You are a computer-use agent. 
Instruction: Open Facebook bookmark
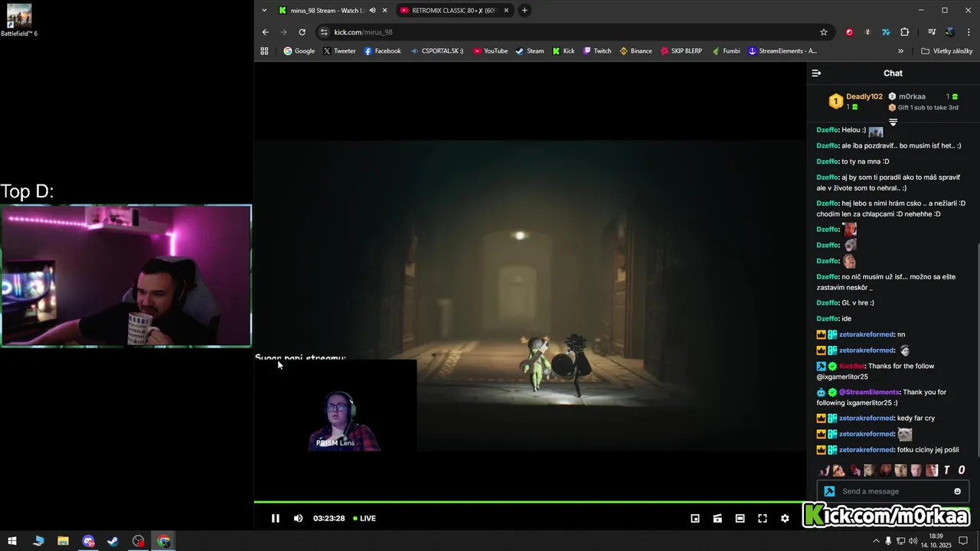383,51
